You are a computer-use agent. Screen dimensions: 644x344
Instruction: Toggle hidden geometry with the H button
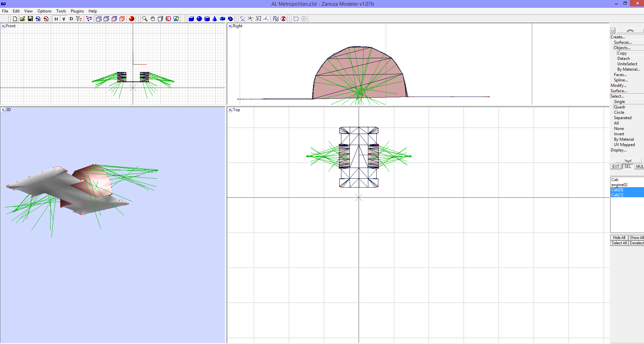click(56, 19)
